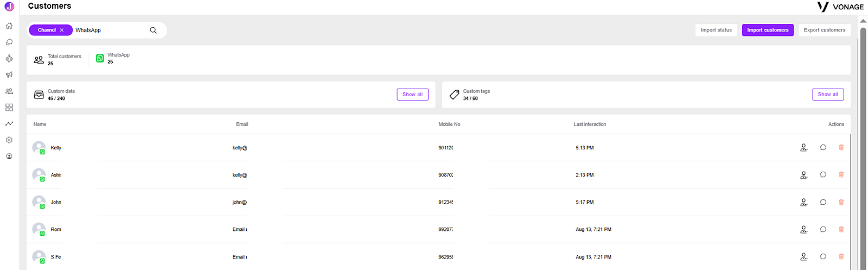This screenshot has height=270, width=868.
Task: Start chat with John
Action: (x=823, y=202)
